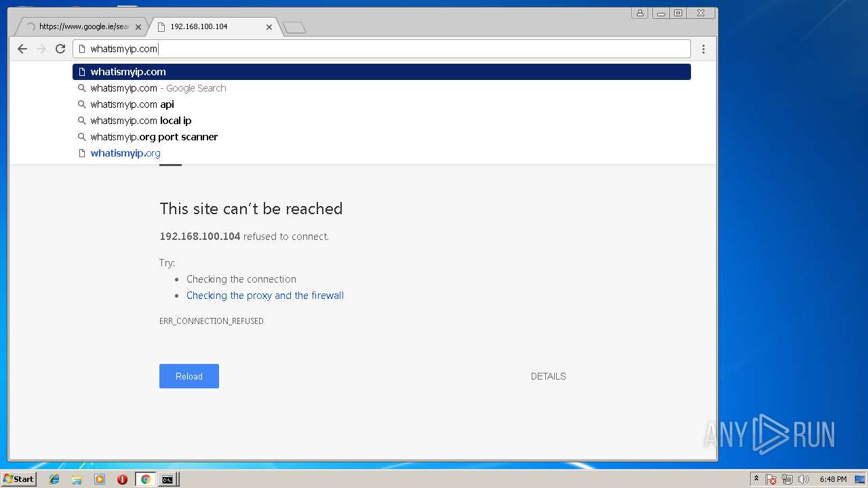868x488 pixels.
Task: Show hidden system tray icons
Action: click(x=756, y=479)
